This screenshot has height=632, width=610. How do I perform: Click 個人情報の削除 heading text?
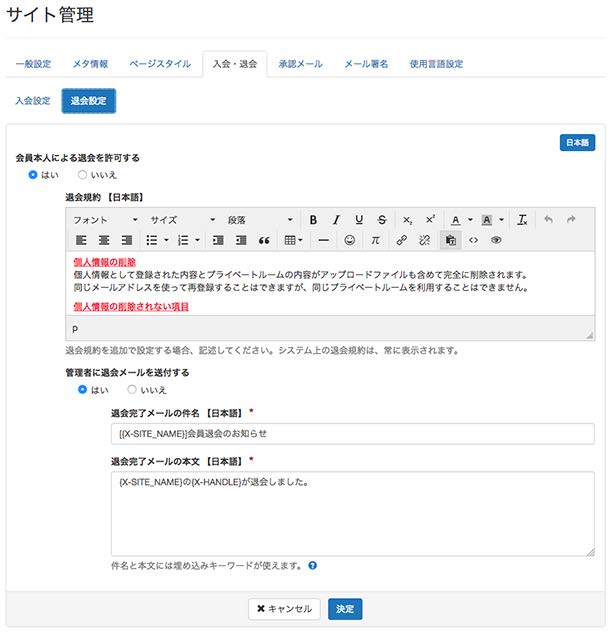[x=104, y=262]
